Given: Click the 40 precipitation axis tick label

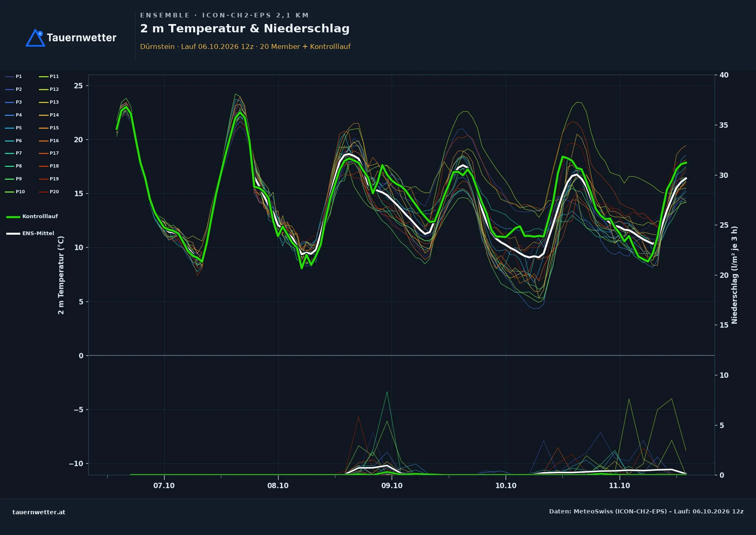Looking at the screenshot, I should pyautogui.click(x=724, y=75).
